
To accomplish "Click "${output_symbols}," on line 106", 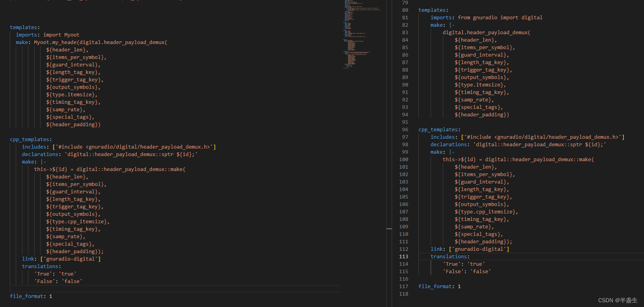I will (482, 204).
